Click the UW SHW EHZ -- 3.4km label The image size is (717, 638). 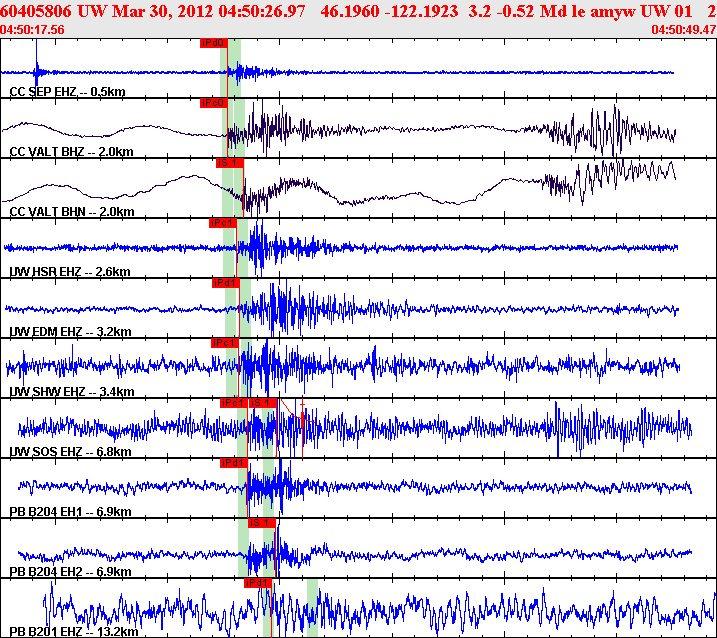72,391
